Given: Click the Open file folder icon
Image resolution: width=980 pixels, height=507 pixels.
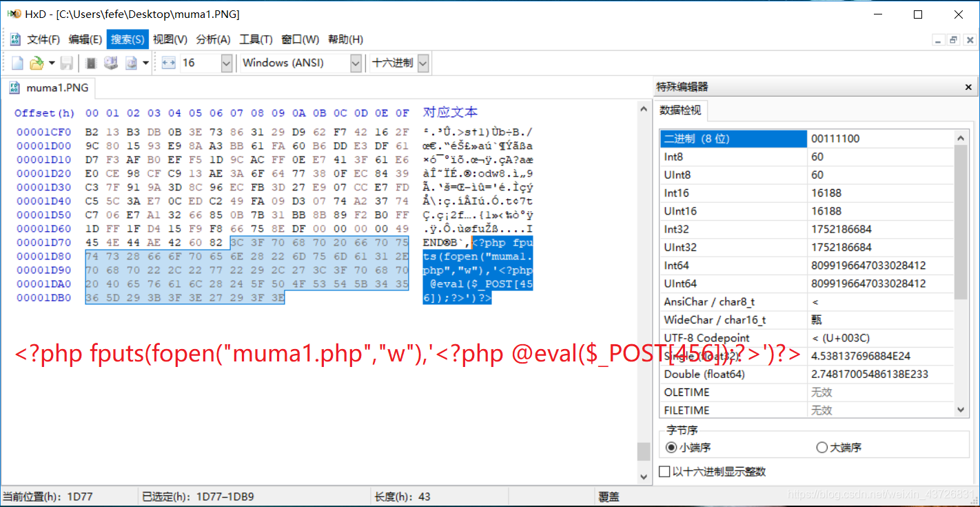Looking at the screenshot, I should point(37,63).
